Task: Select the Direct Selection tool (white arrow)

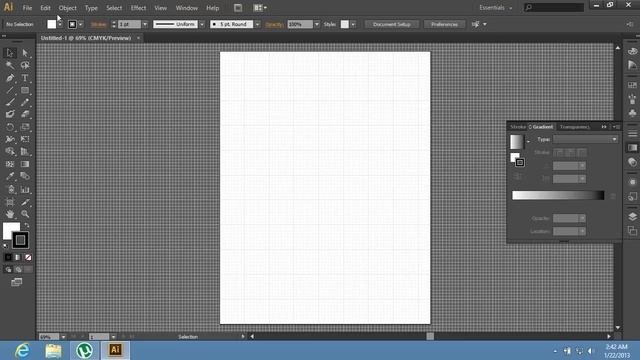Action: click(x=25, y=53)
